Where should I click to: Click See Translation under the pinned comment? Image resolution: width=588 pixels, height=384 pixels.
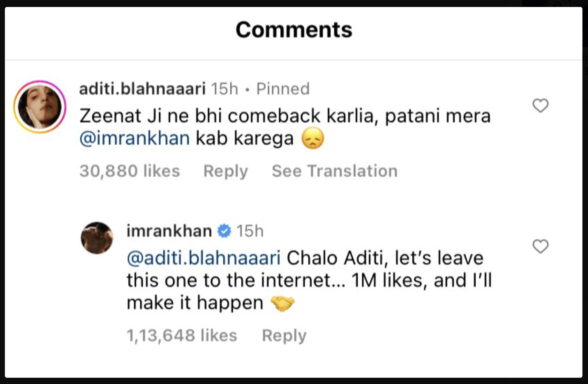coord(334,171)
